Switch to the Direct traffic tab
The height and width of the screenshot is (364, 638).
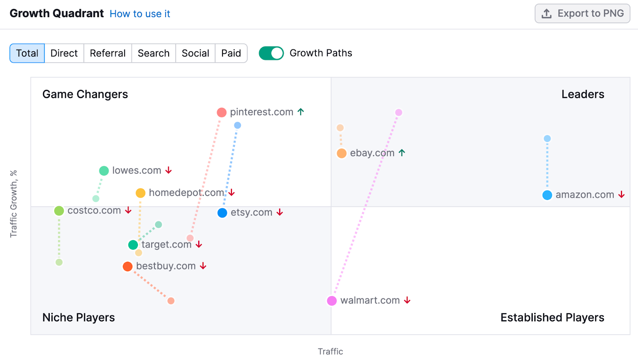click(x=64, y=53)
